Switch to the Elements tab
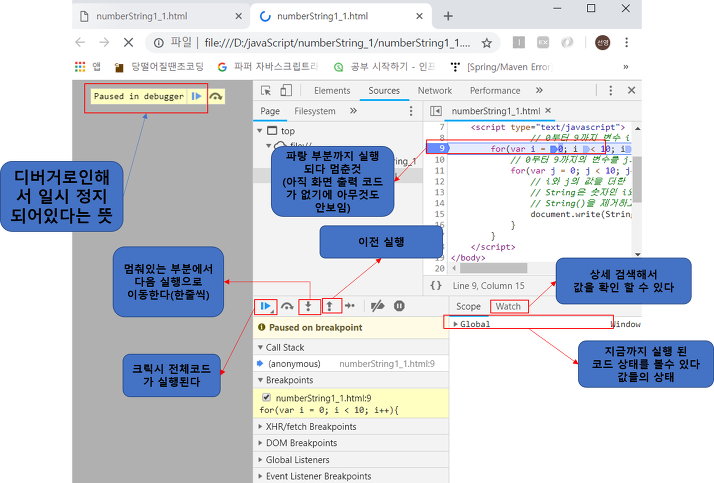This screenshot has height=483, width=714. 332,91
